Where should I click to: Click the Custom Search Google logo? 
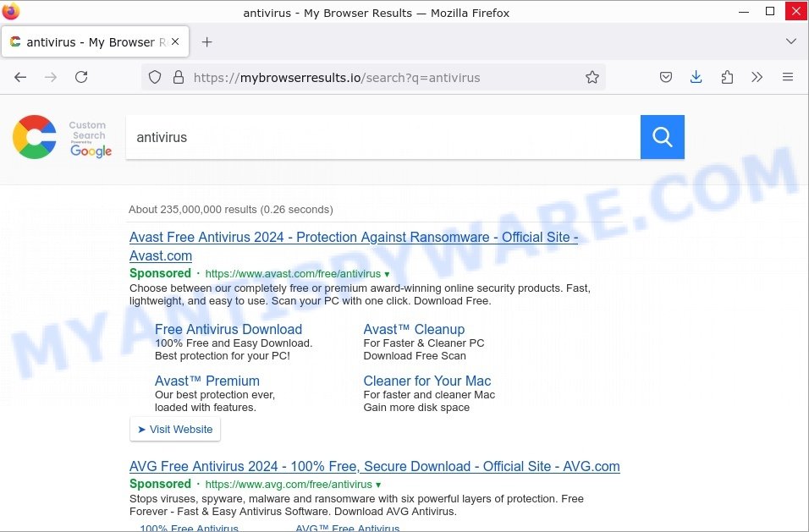pyautogui.click(x=91, y=139)
